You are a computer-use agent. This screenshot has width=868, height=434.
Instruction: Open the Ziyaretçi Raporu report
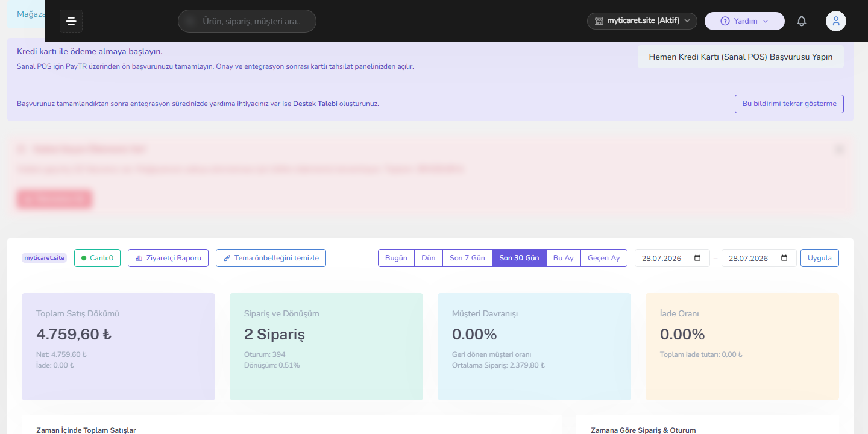pyautogui.click(x=168, y=258)
